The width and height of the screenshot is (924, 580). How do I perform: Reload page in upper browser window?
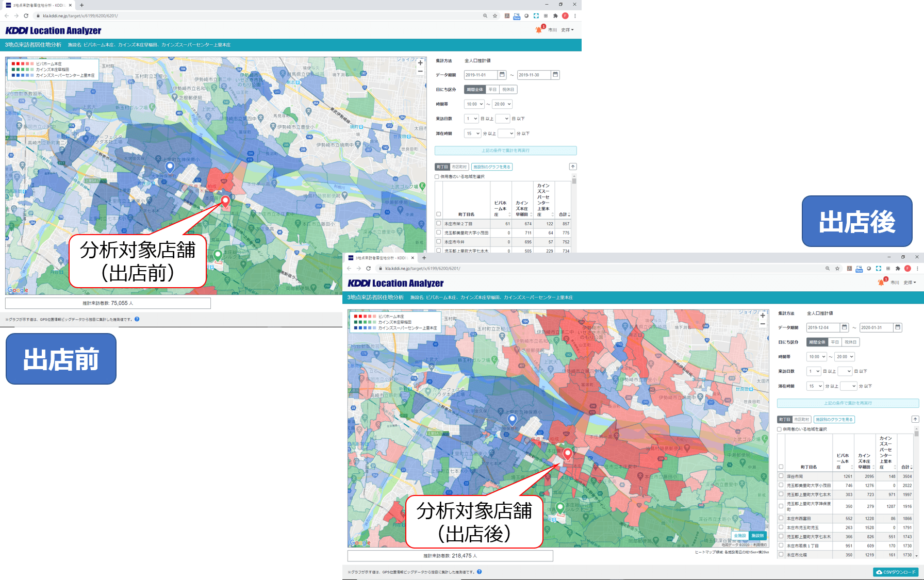(x=26, y=16)
